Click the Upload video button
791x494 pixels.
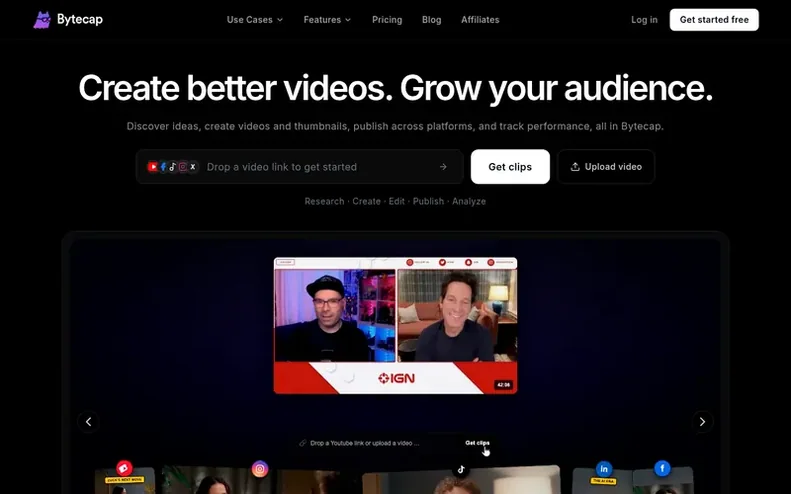[x=606, y=167]
